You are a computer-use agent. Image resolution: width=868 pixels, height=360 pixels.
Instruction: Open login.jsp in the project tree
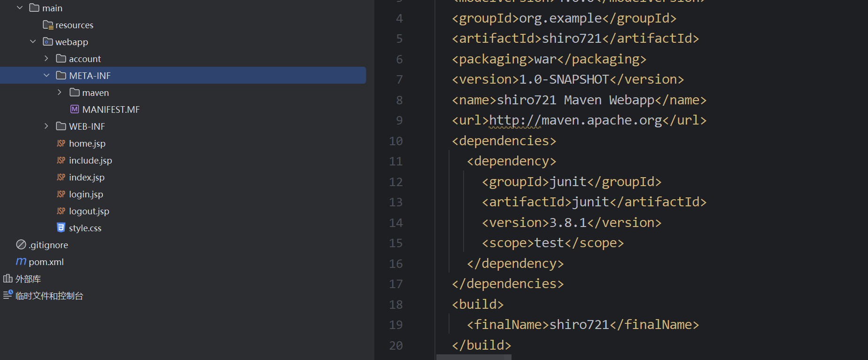click(x=86, y=194)
